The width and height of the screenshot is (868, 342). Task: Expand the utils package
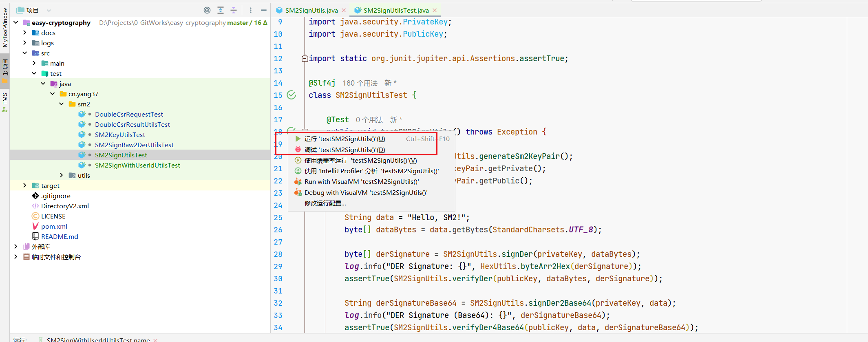point(62,175)
